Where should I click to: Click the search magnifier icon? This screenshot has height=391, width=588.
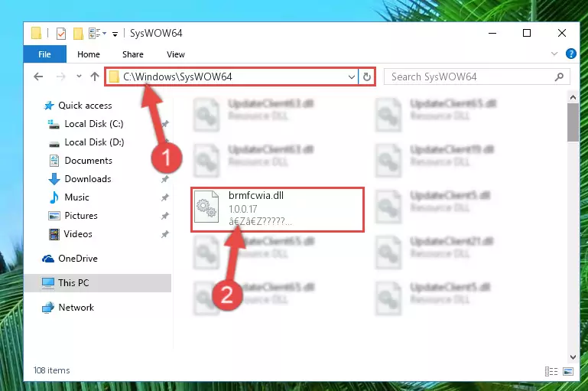coord(559,77)
